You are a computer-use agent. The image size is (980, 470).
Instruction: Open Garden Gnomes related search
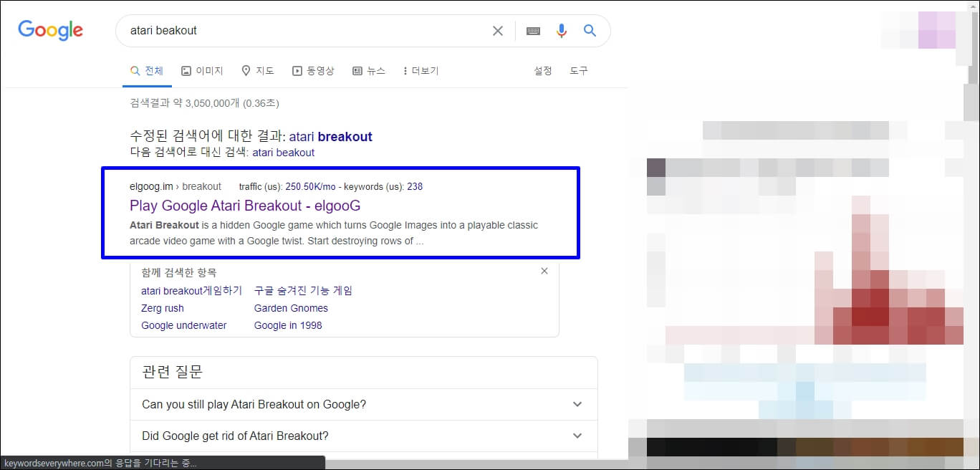point(291,308)
